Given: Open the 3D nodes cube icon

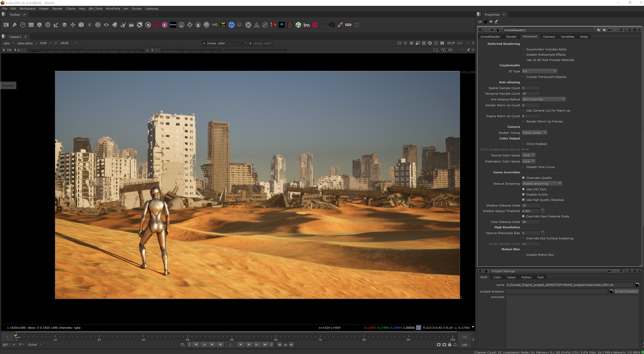Looking at the screenshot, I should click(x=81, y=25).
